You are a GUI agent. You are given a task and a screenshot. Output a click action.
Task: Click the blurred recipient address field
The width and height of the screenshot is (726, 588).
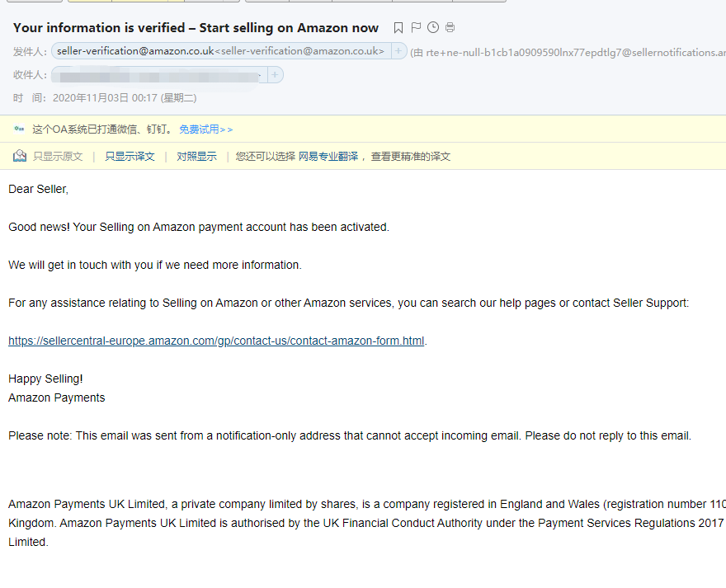tap(159, 75)
